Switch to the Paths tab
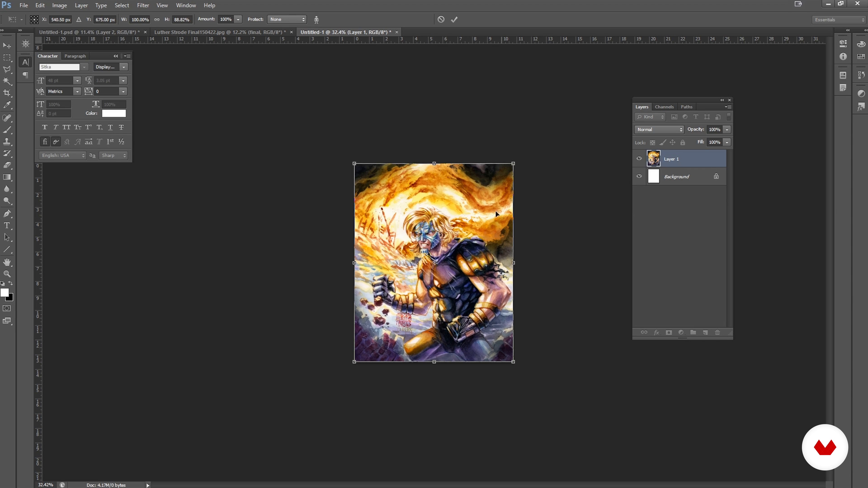The width and height of the screenshot is (868, 488). [x=686, y=107]
